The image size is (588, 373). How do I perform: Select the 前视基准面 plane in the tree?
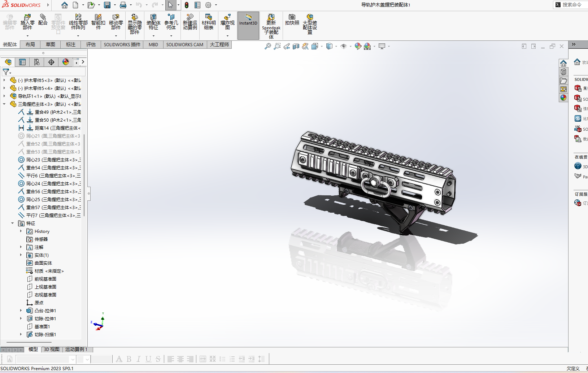42,279
